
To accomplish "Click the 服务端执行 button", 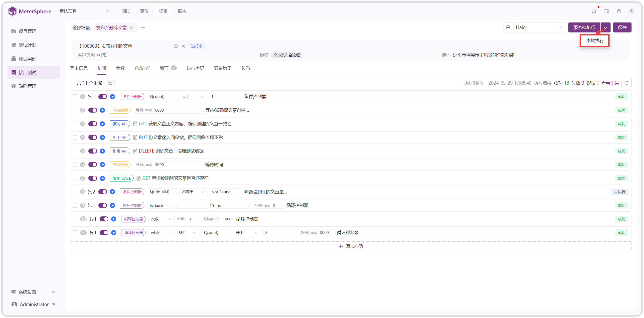I will [584, 27].
